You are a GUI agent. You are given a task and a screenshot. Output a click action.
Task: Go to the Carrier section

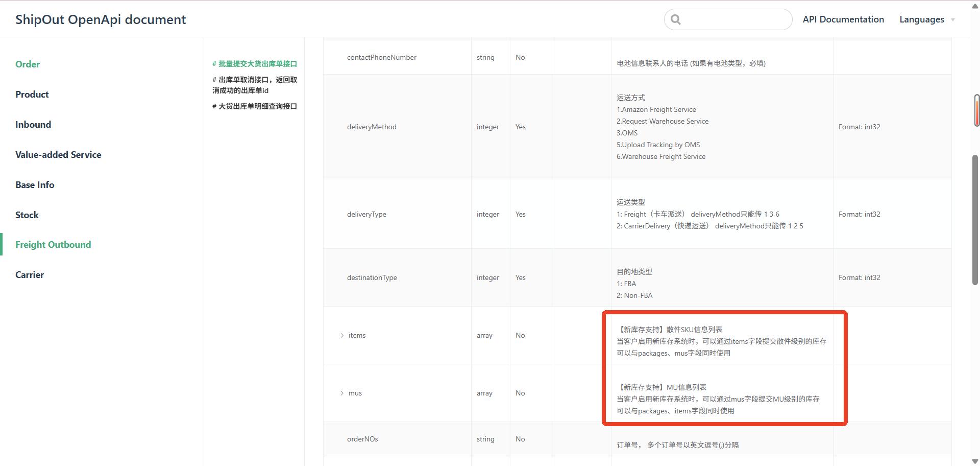point(30,275)
